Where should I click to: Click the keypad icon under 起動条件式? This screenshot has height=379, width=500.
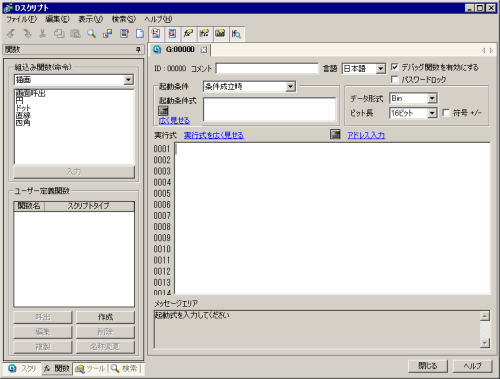163,110
